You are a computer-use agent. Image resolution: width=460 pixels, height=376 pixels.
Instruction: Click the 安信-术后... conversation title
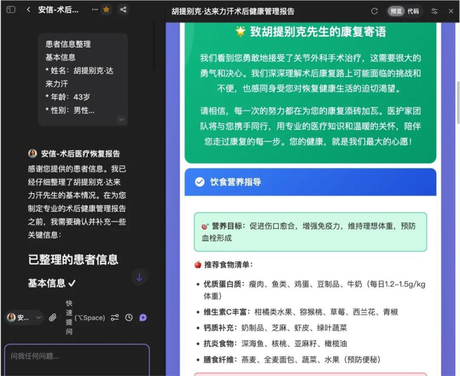pos(58,10)
